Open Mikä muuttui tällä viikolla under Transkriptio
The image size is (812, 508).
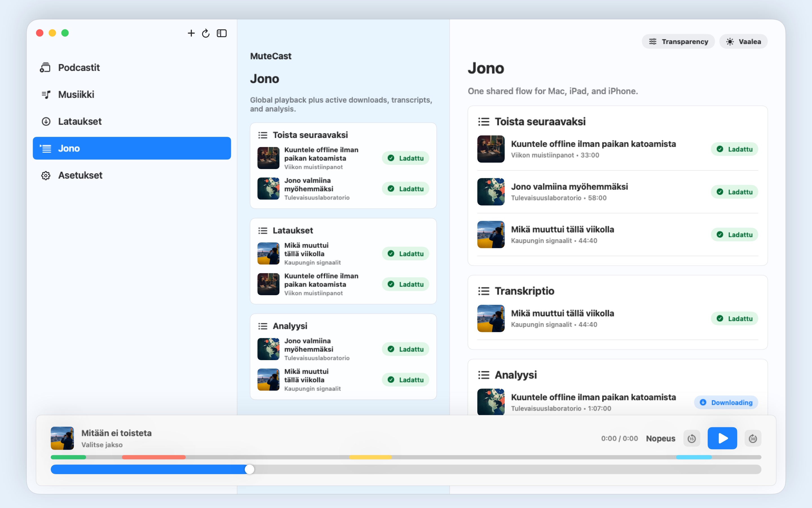coord(617,318)
